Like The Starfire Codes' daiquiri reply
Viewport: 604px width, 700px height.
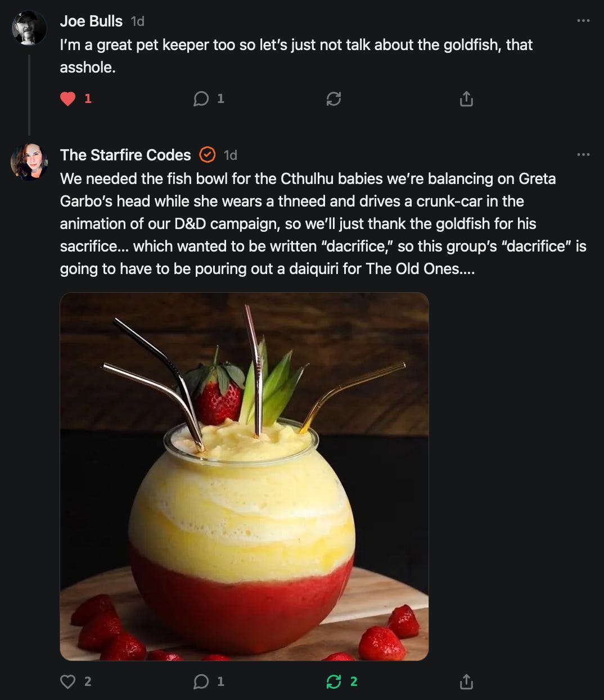68,682
